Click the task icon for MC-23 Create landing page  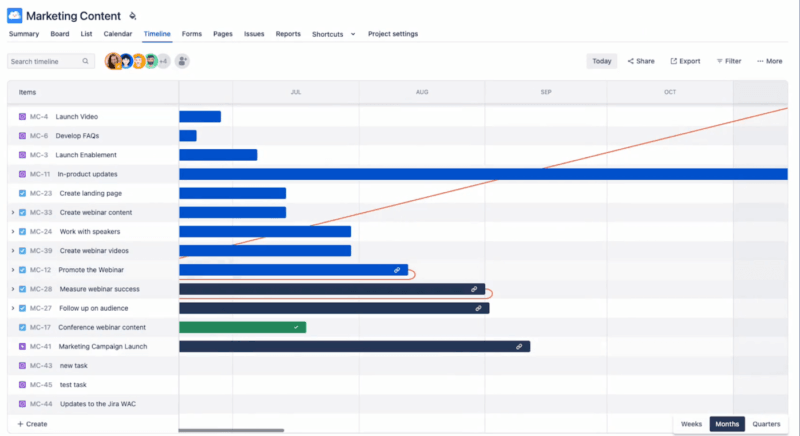(x=22, y=193)
